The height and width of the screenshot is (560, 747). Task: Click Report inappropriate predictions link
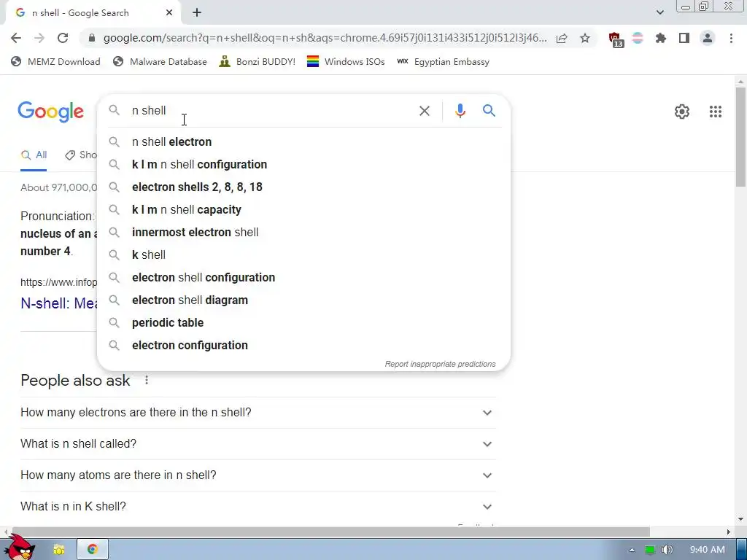(440, 364)
